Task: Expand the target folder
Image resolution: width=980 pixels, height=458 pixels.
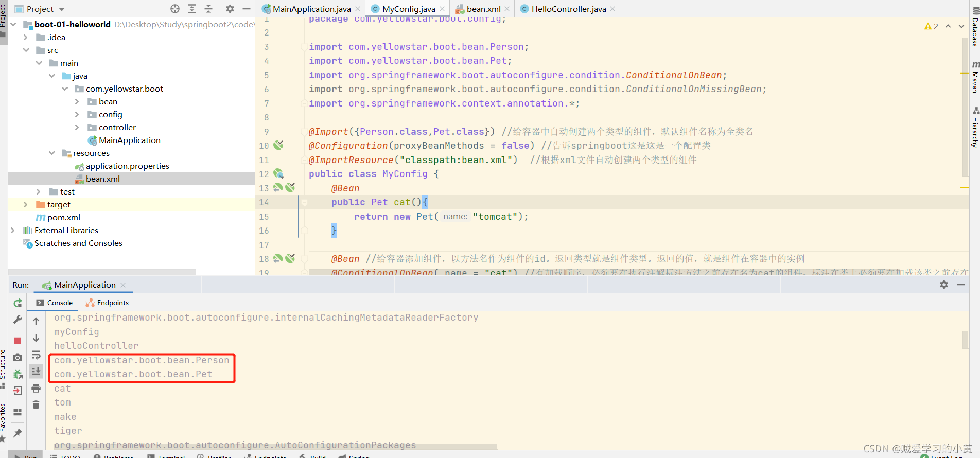Action: coord(26,204)
